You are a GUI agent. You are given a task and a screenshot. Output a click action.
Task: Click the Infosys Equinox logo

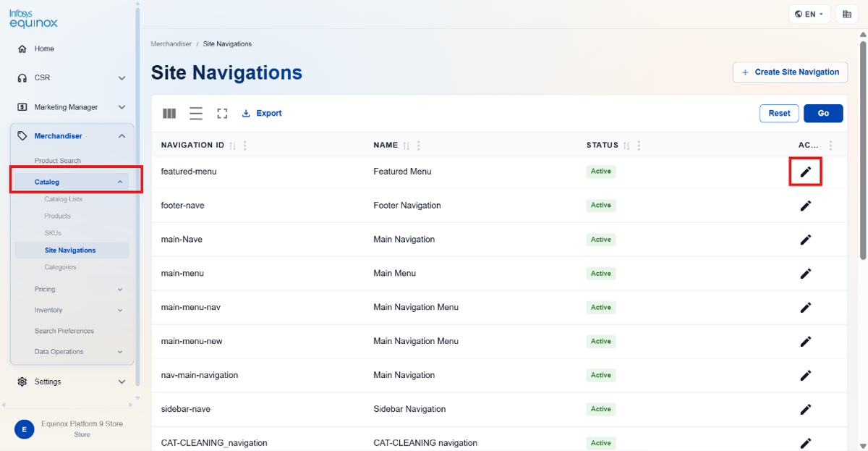click(x=33, y=18)
